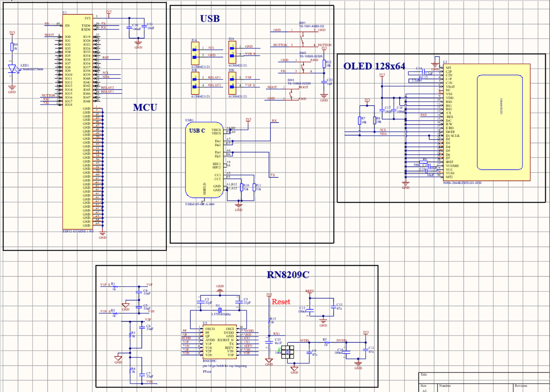Select resistor R4 1k
Screen dimensions: 550x392
tap(130, 370)
